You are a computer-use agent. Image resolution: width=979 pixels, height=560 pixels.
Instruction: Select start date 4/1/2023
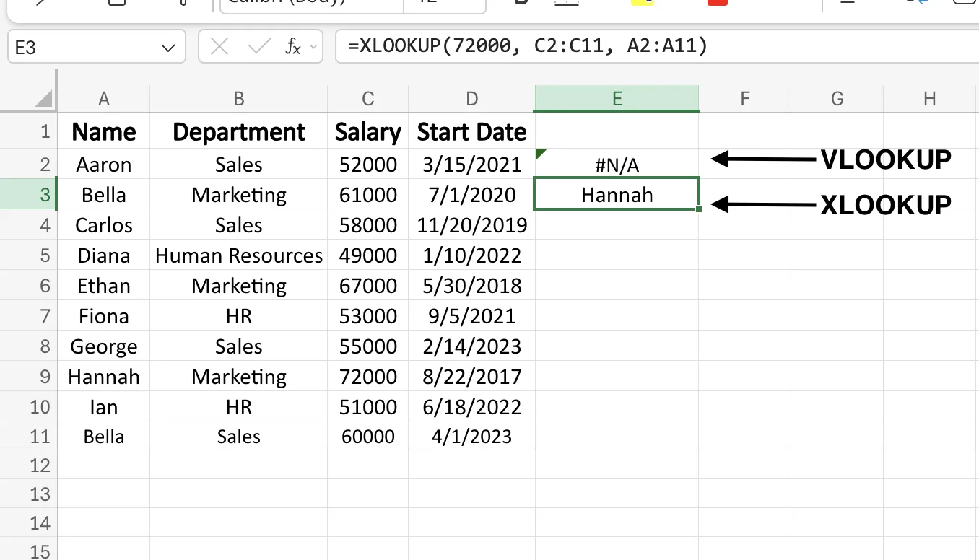click(472, 437)
